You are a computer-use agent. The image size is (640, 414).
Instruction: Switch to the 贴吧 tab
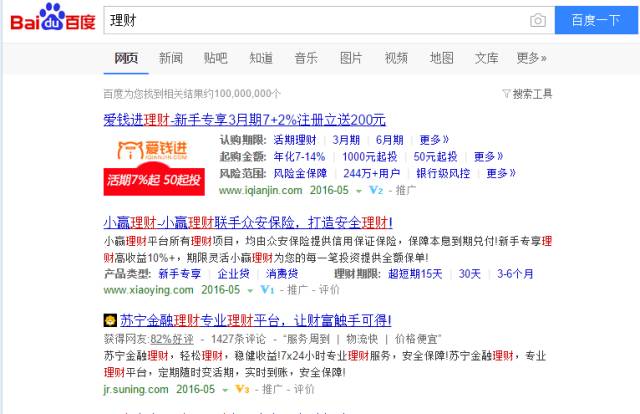click(x=216, y=58)
